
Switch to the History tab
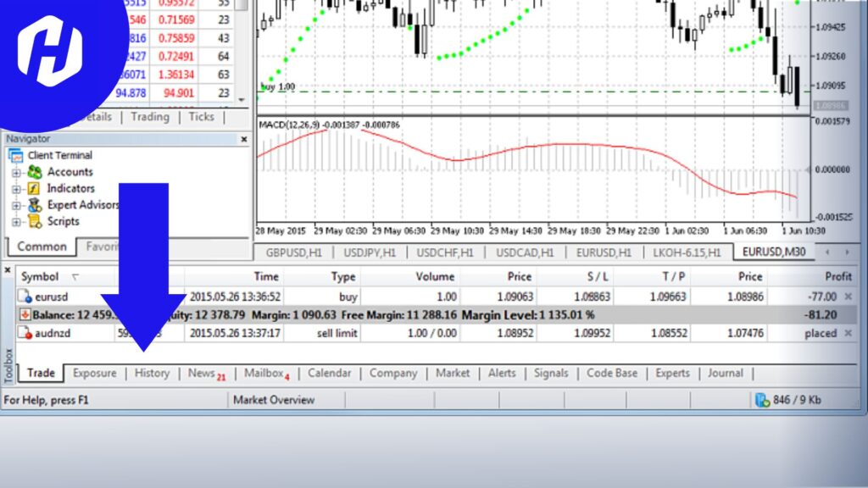point(152,373)
